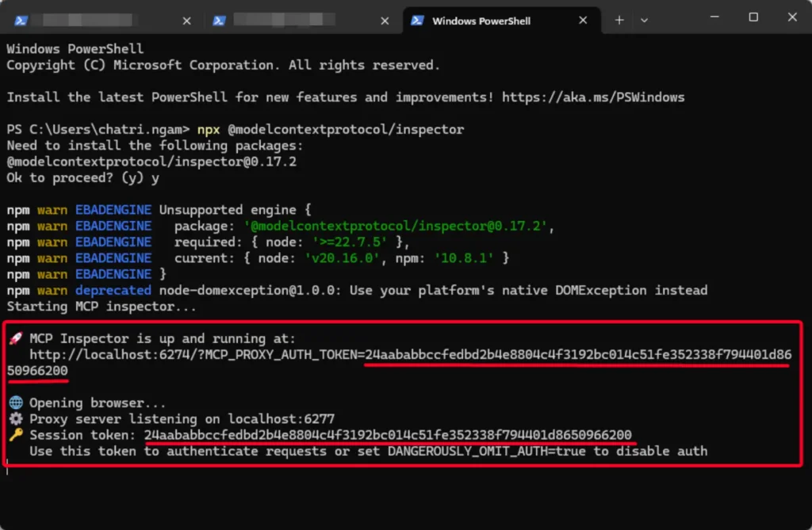Close the first terminal tab
The width and height of the screenshot is (812, 530).
(187, 21)
